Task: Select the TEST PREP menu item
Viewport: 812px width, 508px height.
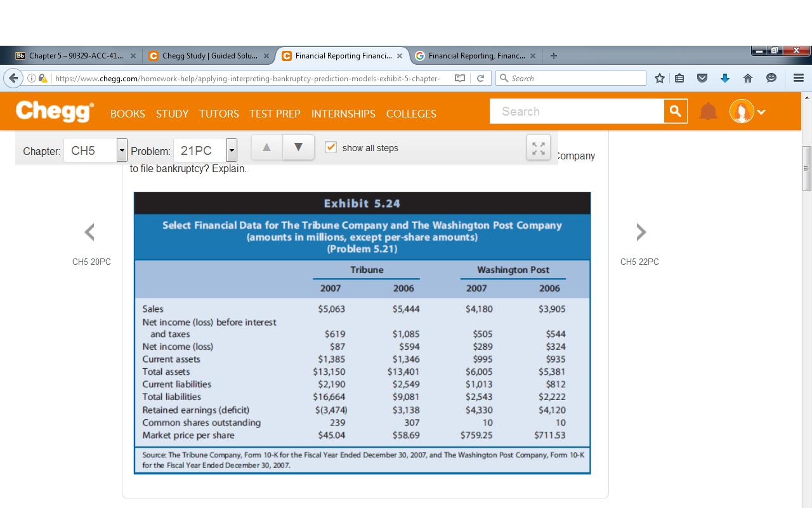Action: coord(275,114)
